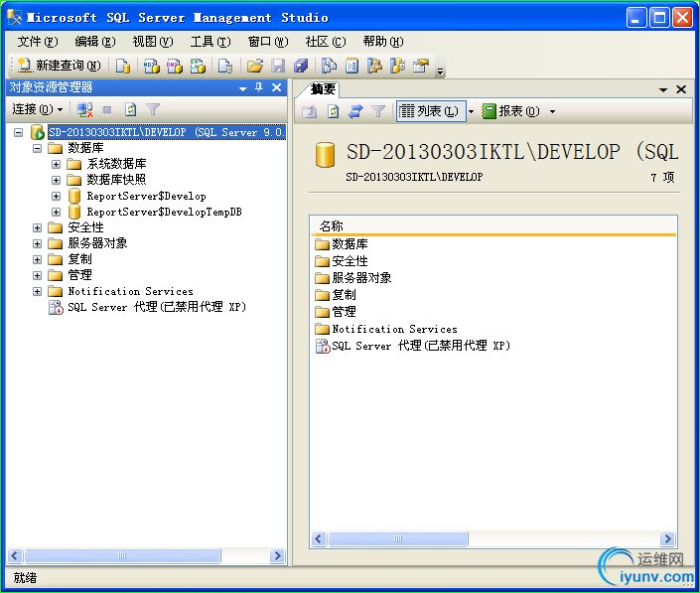700x593 pixels.
Task: Show Object Explorer via toolbar icon
Action: tap(374, 67)
